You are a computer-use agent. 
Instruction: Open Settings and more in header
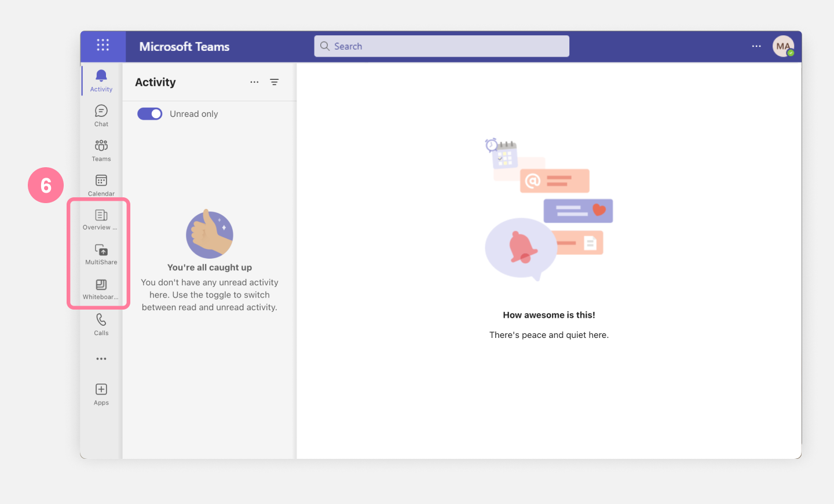pyautogui.click(x=756, y=46)
